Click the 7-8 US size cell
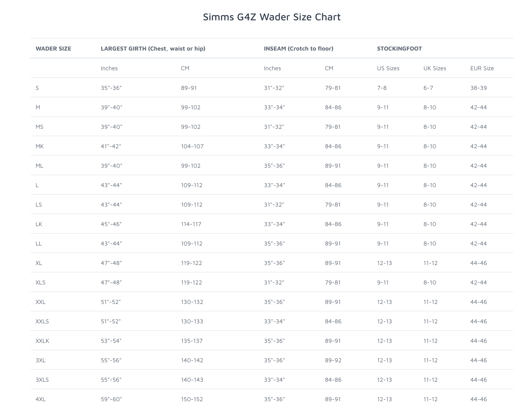Viewport: 532px width, 420px height. (x=382, y=88)
